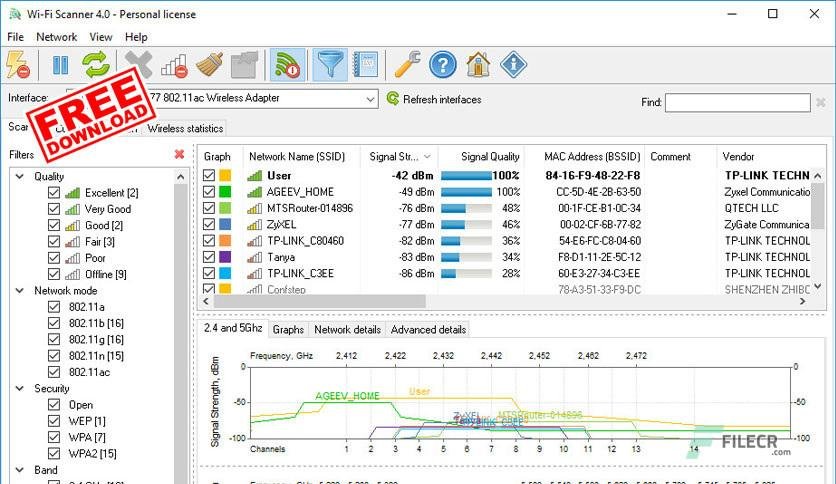Click the pause scanning icon
The width and height of the screenshot is (836, 484).
coord(60,65)
